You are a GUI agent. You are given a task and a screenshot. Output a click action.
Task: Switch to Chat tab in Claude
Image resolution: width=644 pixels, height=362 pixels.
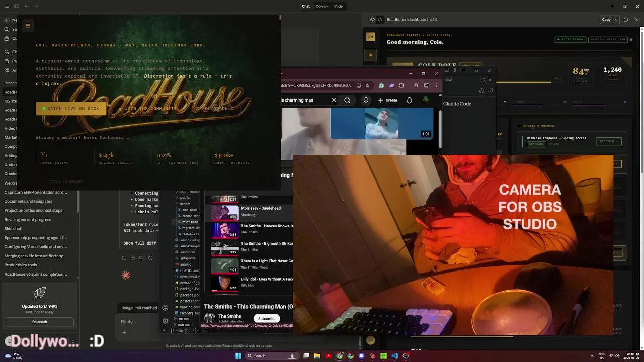click(x=306, y=6)
